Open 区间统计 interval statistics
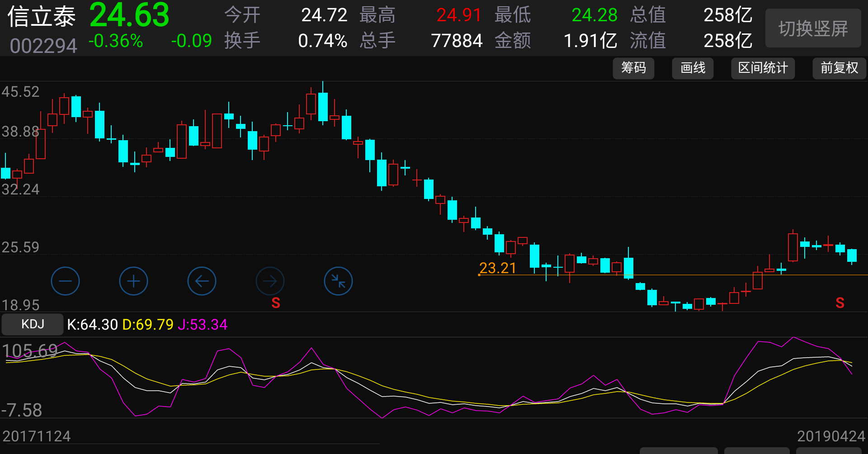 point(763,68)
